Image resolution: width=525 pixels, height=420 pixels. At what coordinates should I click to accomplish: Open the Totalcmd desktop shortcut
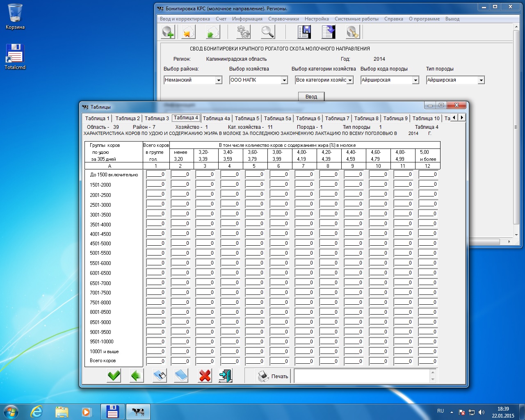[15, 56]
